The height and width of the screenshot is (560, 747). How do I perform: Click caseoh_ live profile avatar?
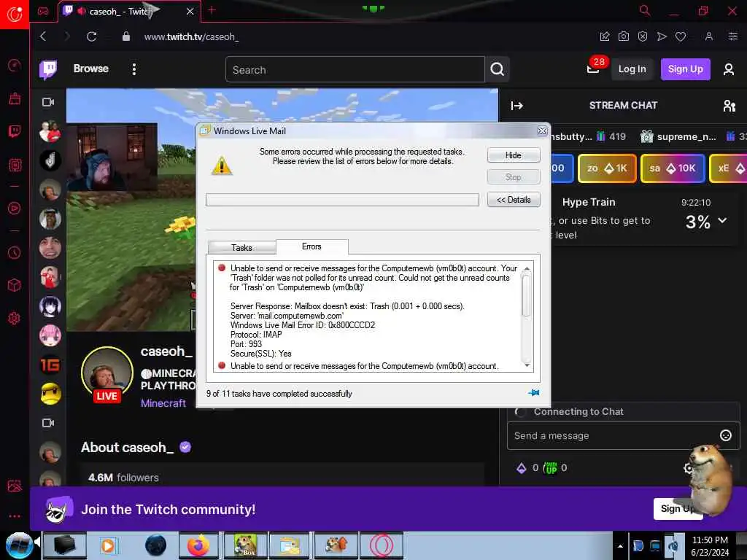pyautogui.click(x=107, y=373)
